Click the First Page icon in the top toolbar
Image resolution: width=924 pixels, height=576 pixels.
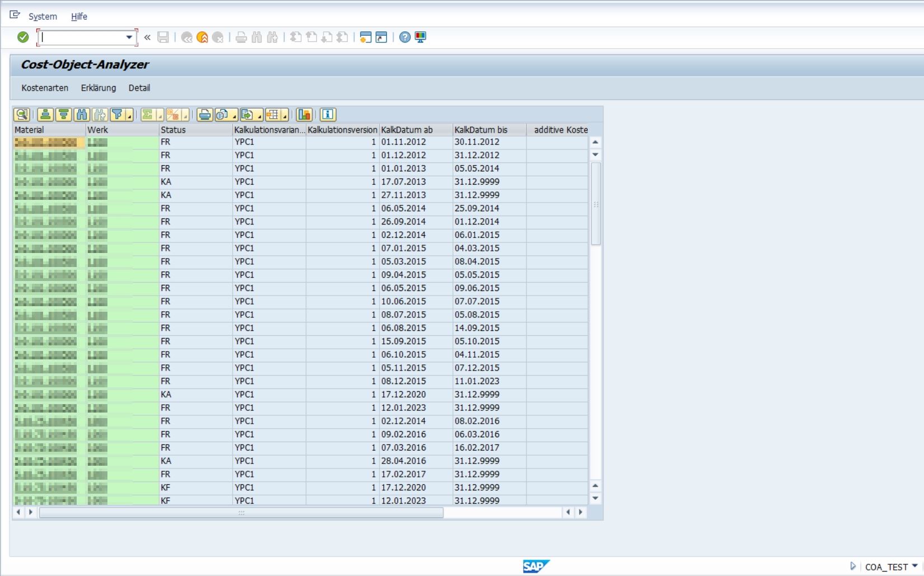pyautogui.click(x=296, y=38)
